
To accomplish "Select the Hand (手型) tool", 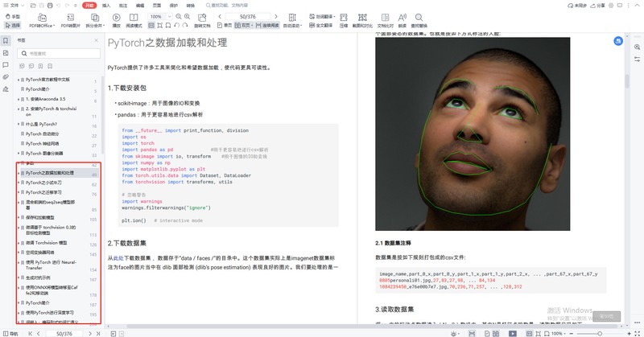I will click(x=13, y=16).
